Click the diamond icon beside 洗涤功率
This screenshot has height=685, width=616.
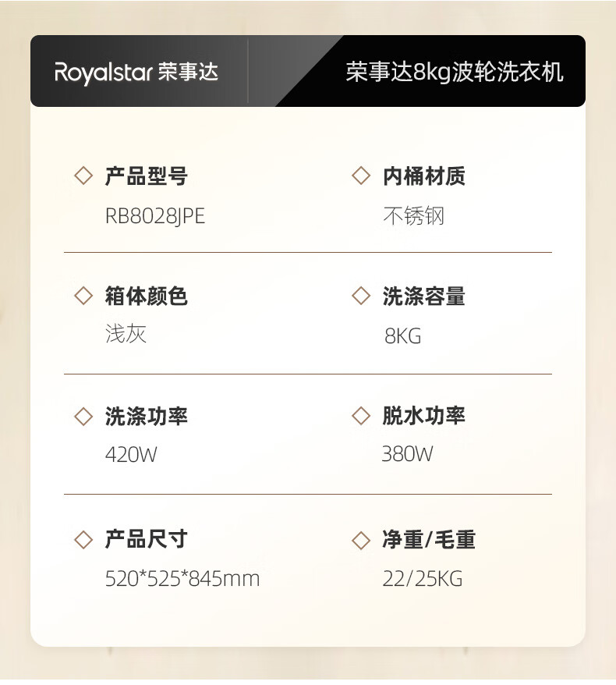(83, 417)
